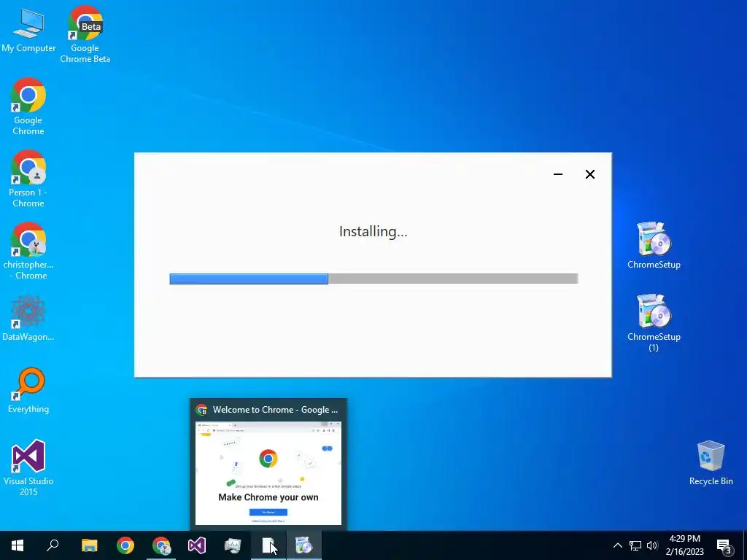The height and width of the screenshot is (560, 747).
Task: Select the ChromeSetup installer file on the desktop
Action: pyautogui.click(x=654, y=246)
